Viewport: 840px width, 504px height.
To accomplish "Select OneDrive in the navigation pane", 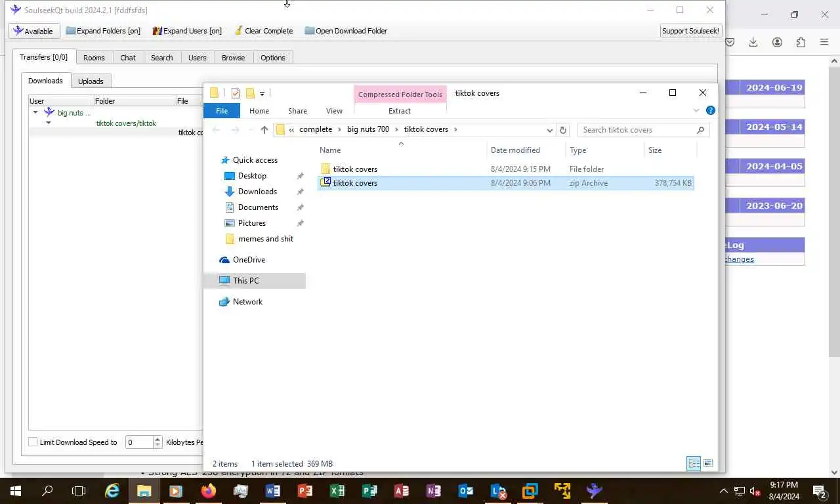I will pyautogui.click(x=249, y=260).
